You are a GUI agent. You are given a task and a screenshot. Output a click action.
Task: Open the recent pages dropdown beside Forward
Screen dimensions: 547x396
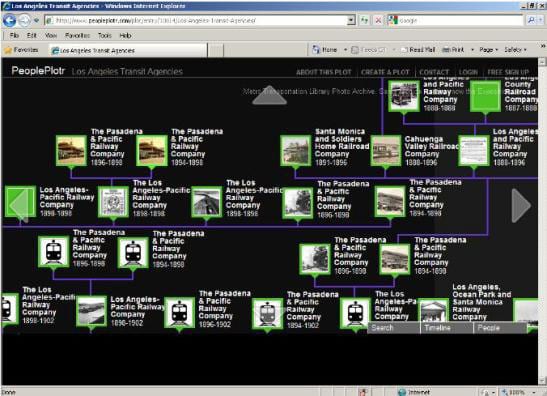point(36,21)
